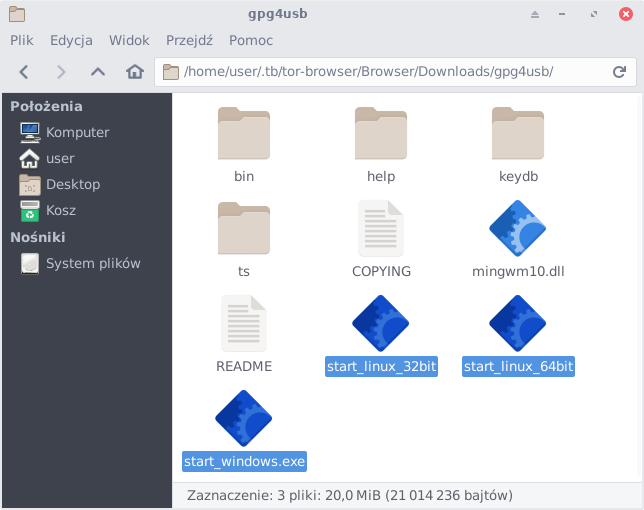The width and height of the screenshot is (644, 510).
Task: Open the bin folder
Action: click(244, 134)
